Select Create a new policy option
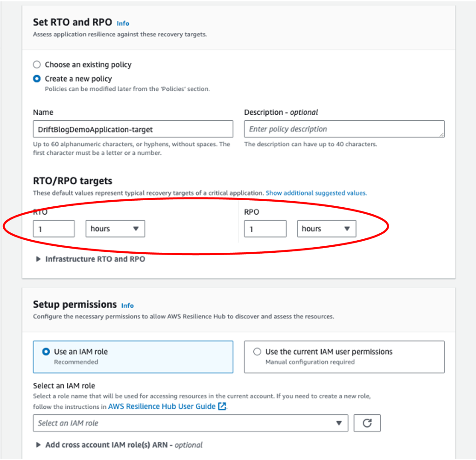The width and height of the screenshot is (476, 460). pyautogui.click(x=37, y=79)
